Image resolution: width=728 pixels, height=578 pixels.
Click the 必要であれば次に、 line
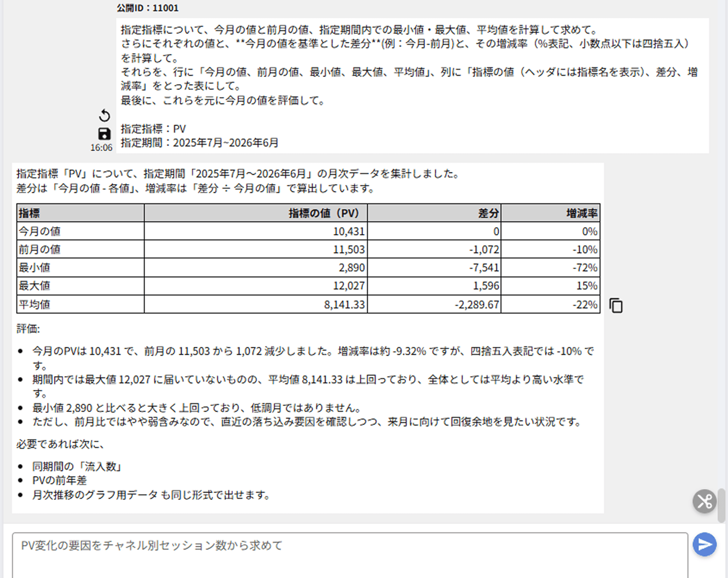pyautogui.click(x=60, y=444)
